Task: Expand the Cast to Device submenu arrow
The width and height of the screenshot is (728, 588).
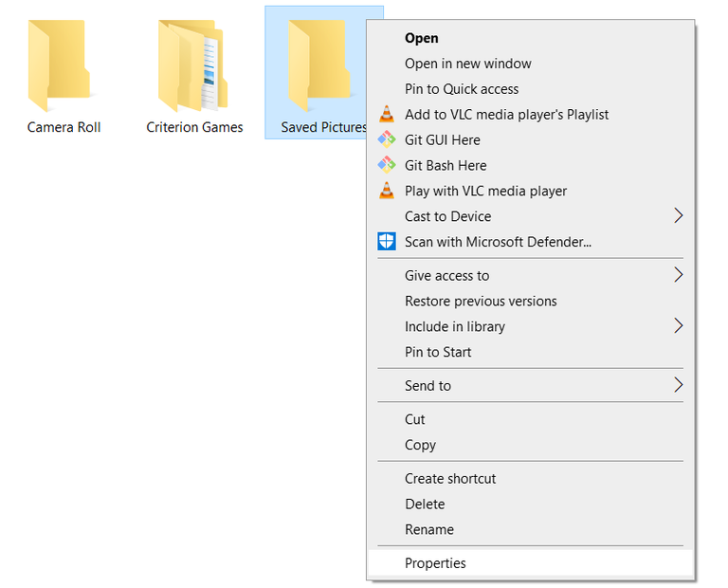Action: [678, 216]
